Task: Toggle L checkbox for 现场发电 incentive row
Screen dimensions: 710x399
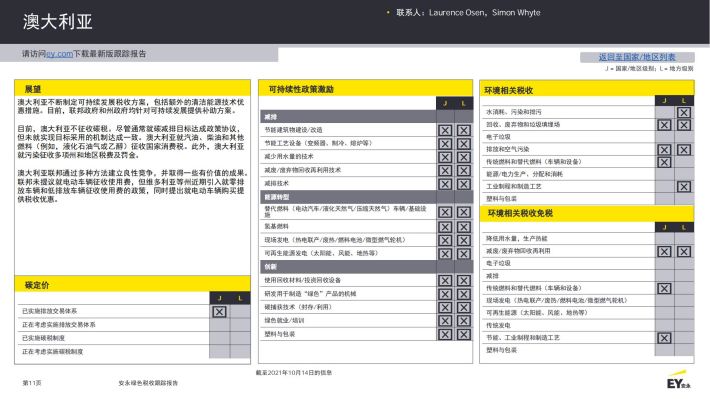Action: 463,240
